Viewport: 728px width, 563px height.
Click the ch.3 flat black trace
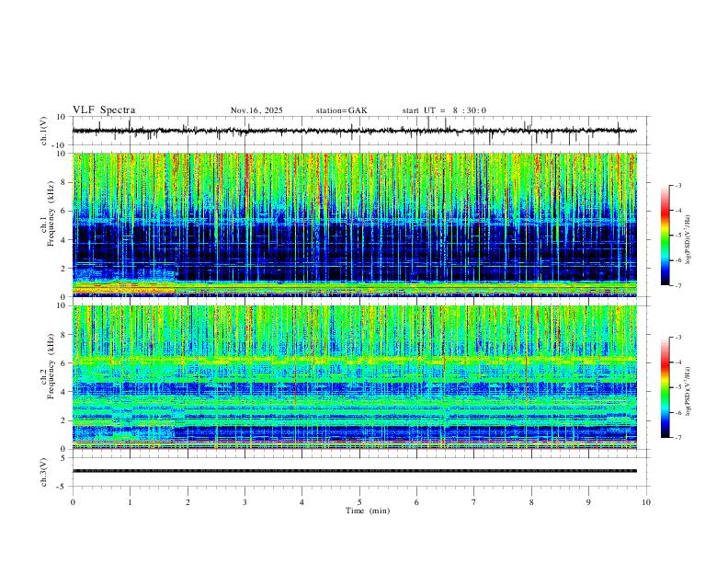(x=354, y=471)
